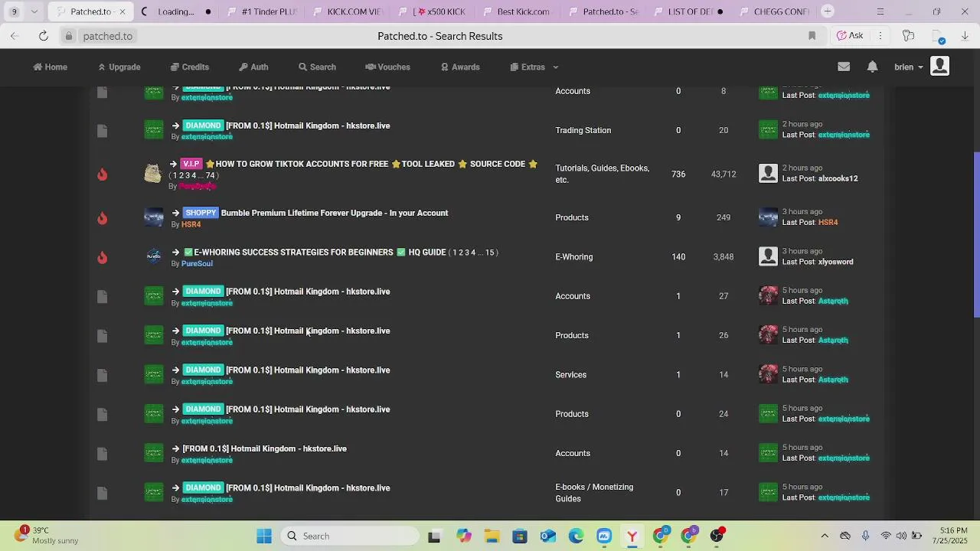This screenshot has height=551, width=980.
Task: Click the Ask assistant button
Action: point(850,36)
